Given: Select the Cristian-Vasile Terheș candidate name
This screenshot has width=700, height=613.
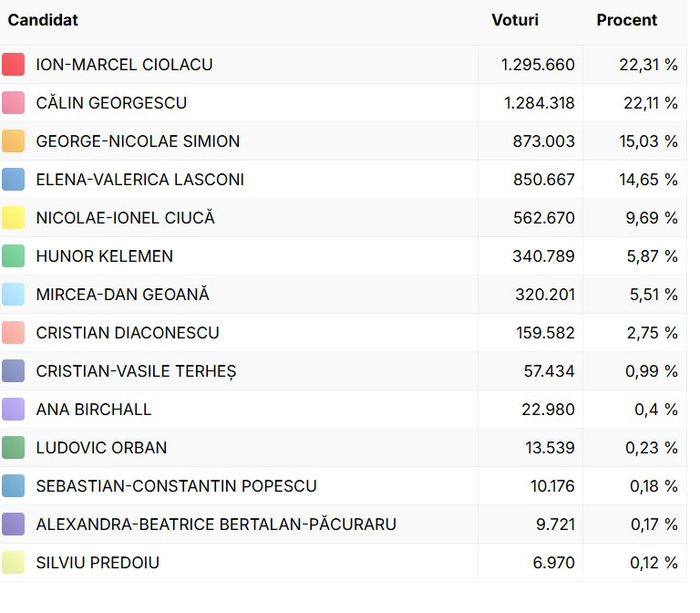Looking at the screenshot, I should pyautogui.click(x=136, y=371).
